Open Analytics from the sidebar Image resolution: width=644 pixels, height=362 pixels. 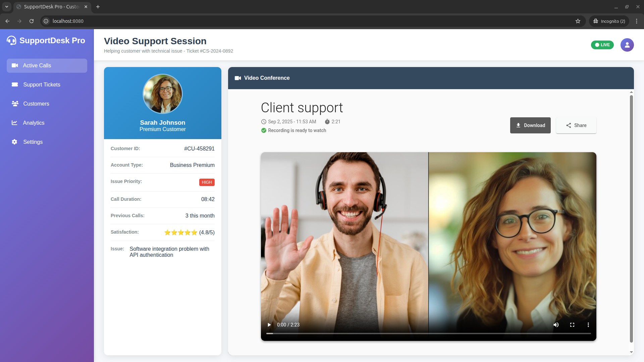click(34, 123)
